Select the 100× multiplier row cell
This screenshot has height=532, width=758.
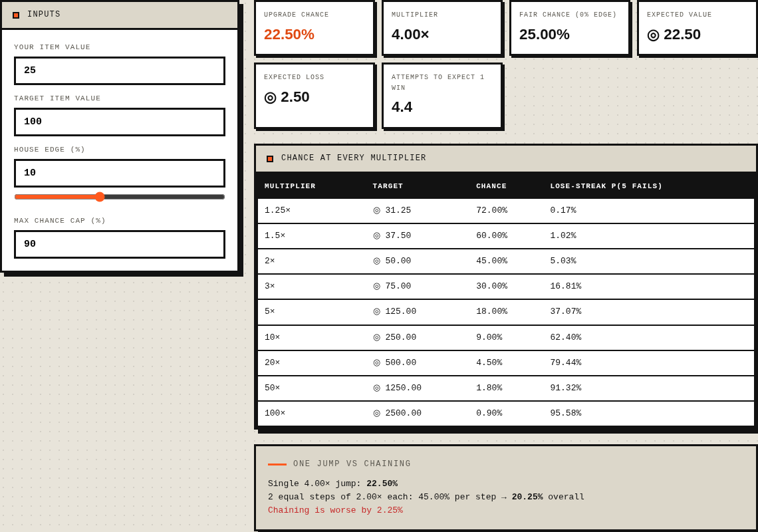pyautogui.click(x=275, y=413)
